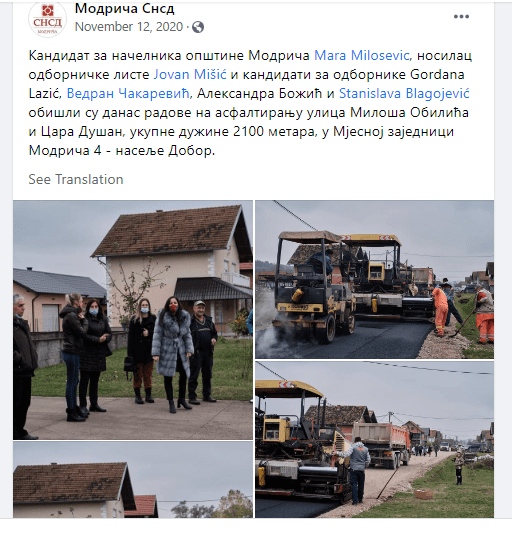Click woman in grey fur coat photo
Viewport: 512px width, 535px height.
172,353
